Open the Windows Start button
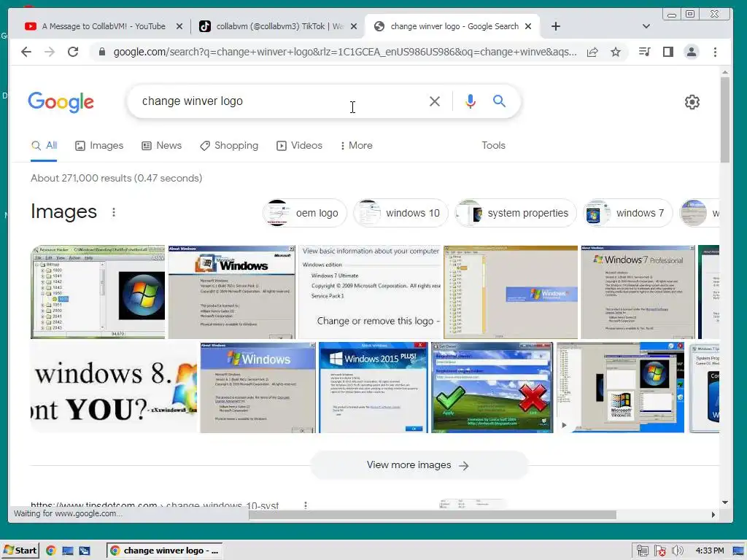Viewport: 747px width, 560px height. pos(20,551)
